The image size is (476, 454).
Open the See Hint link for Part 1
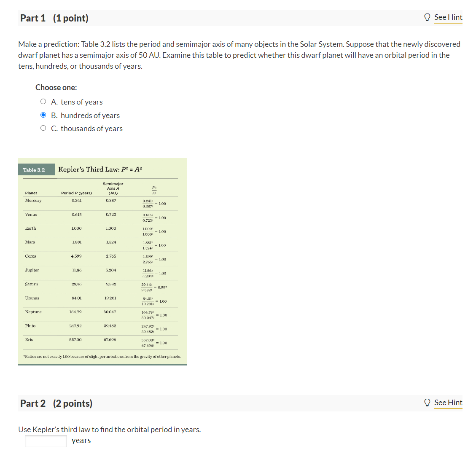448,17
